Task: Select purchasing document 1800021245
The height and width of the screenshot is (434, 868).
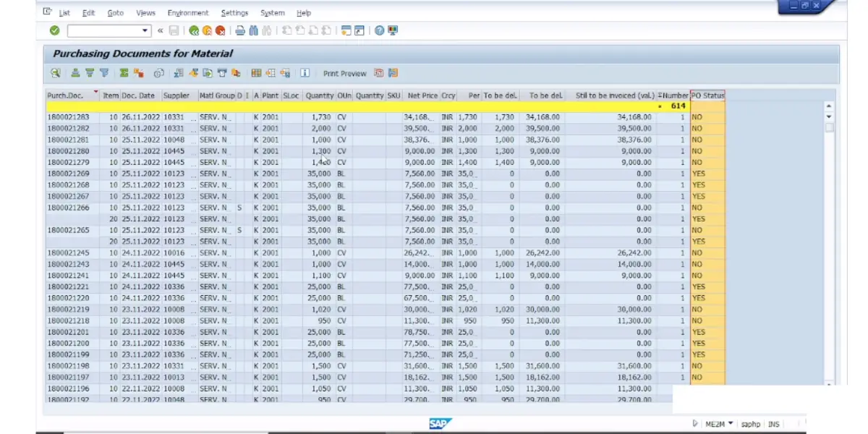Action: [69, 253]
